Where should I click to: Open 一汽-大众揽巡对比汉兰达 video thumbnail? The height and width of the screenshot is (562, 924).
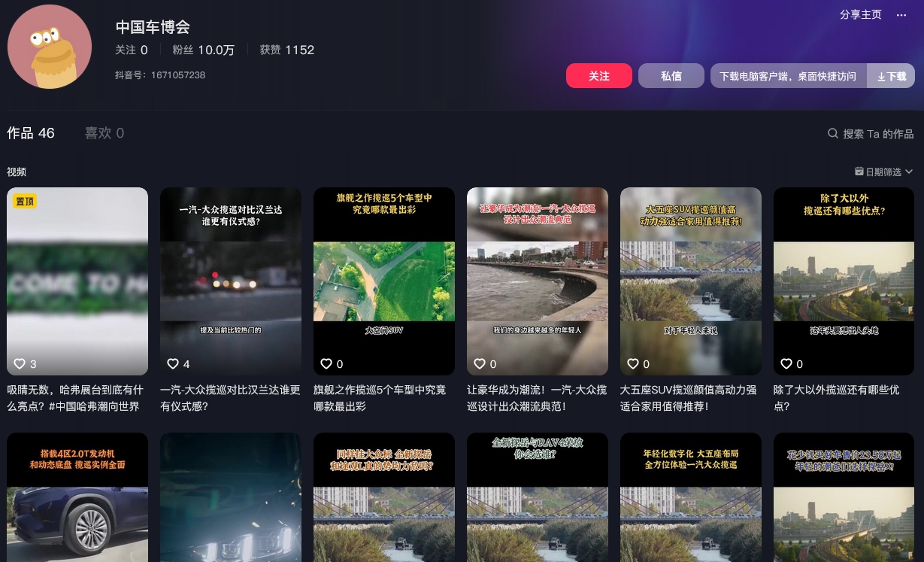point(231,281)
